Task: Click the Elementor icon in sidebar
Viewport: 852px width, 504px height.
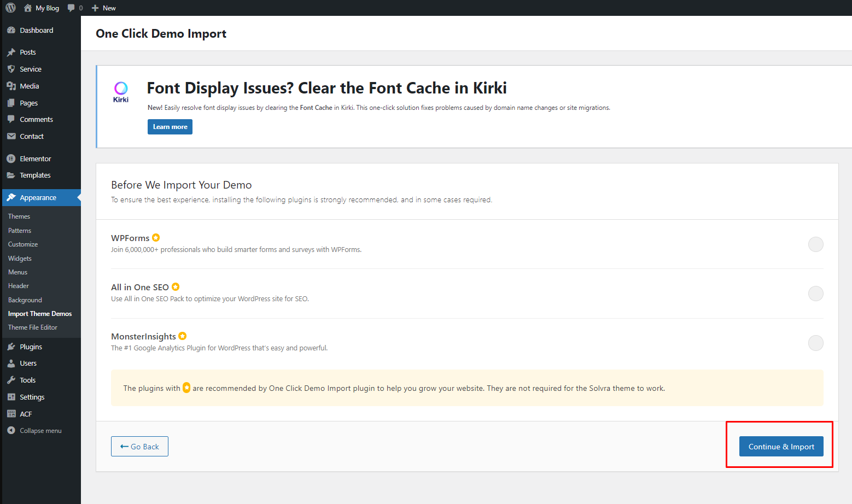Action: [x=11, y=159]
